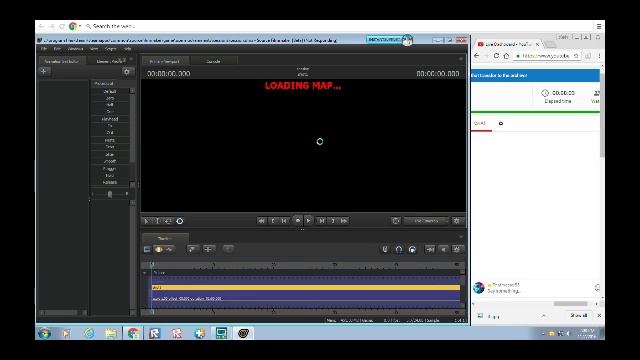
Task: Select the Live Dashboard YouTube browser tab
Action: 508,44
